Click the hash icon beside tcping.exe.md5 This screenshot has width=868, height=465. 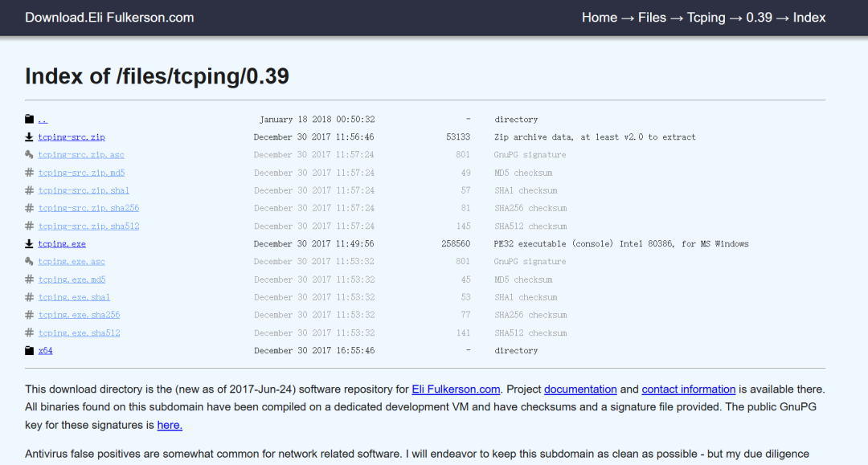(30, 279)
